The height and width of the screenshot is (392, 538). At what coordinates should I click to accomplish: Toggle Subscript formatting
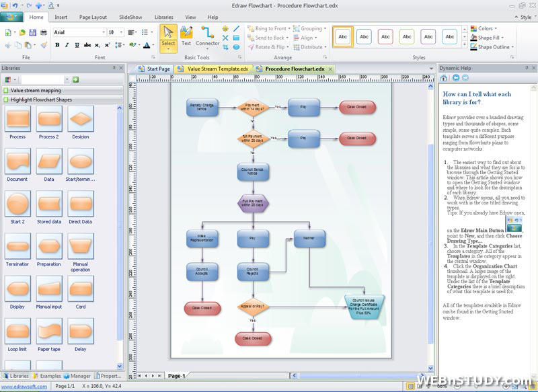(98, 45)
